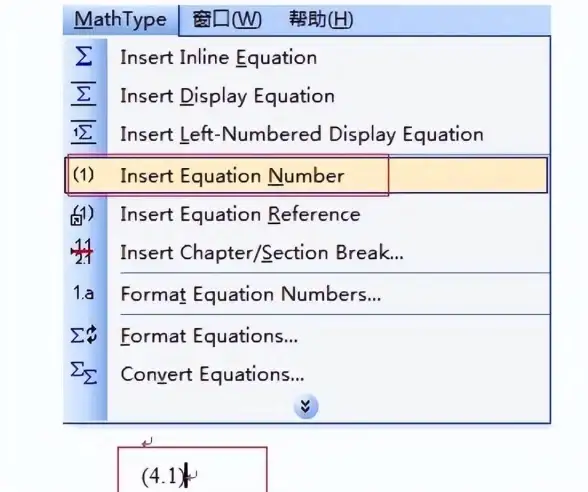Expand the menu with the double-chevron
The image size is (588, 492).
306,406
